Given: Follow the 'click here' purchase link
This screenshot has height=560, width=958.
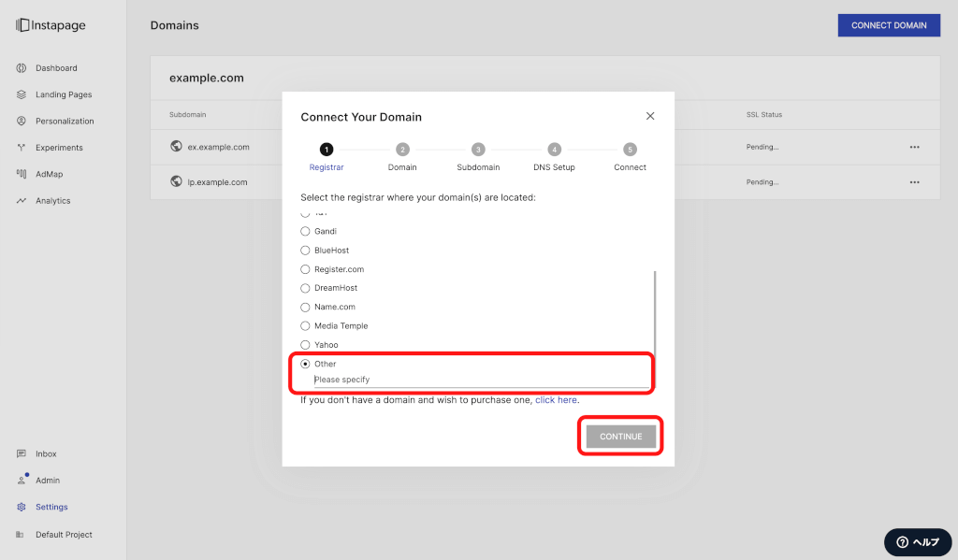Looking at the screenshot, I should click(x=556, y=400).
